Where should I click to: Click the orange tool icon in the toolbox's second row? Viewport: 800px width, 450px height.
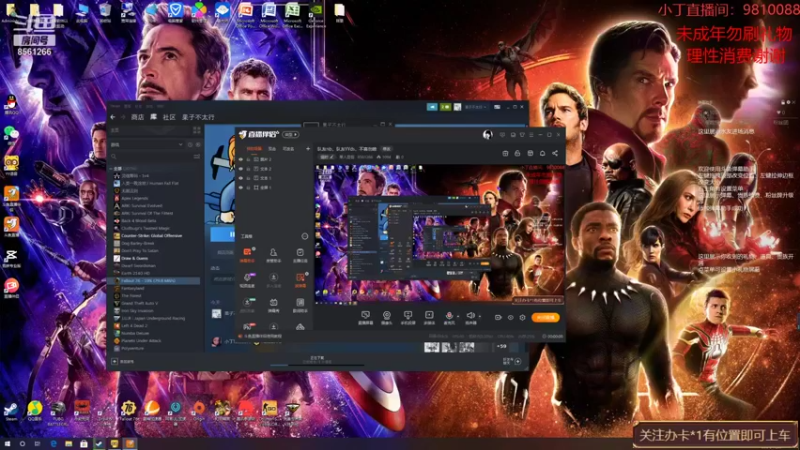click(300, 278)
